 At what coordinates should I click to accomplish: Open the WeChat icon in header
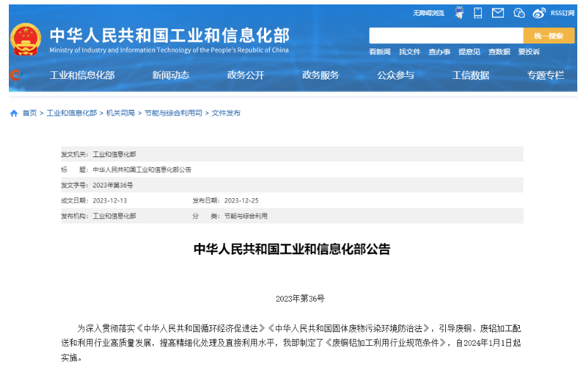(519, 13)
